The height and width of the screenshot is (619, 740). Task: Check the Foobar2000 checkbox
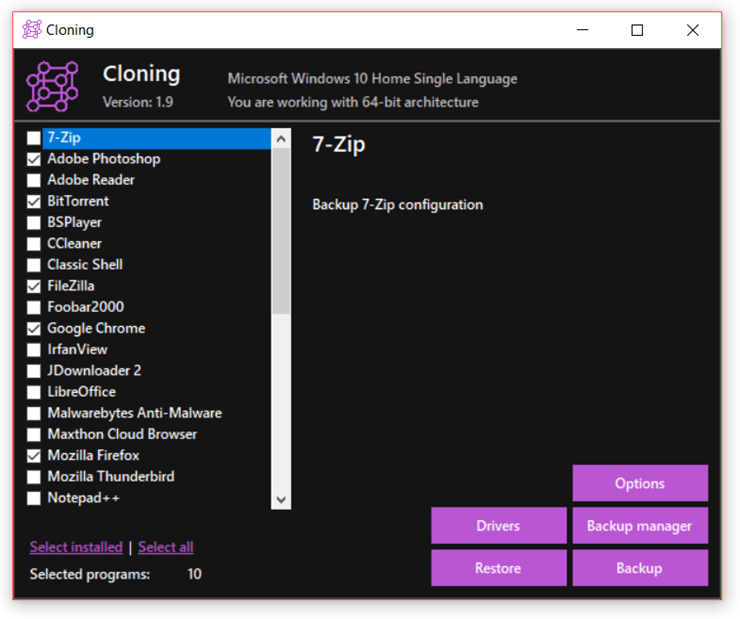coord(34,308)
